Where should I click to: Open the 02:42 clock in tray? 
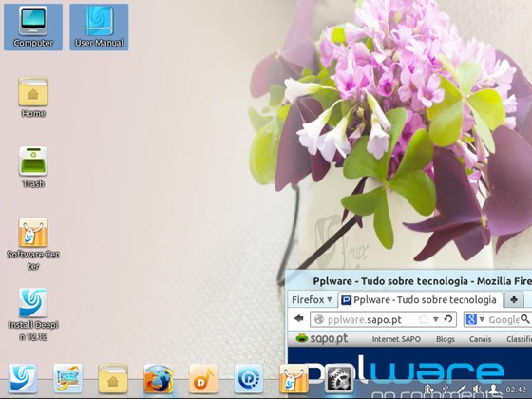516,389
